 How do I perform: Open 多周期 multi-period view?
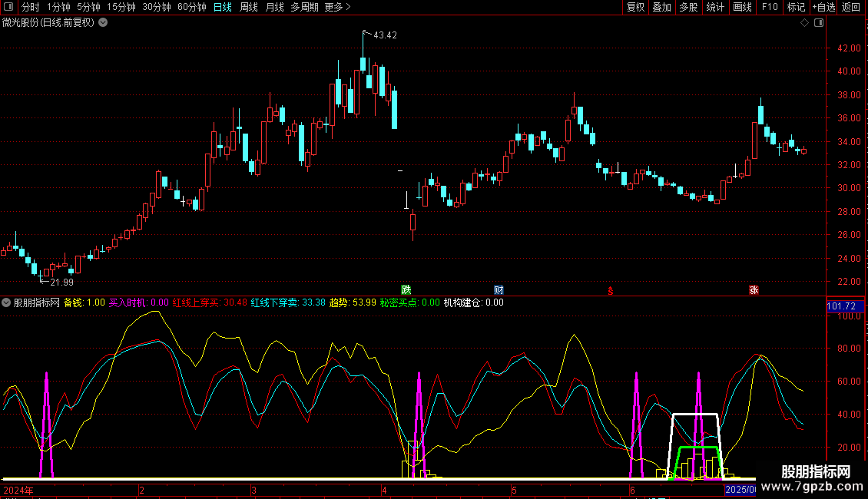click(304, 7)
